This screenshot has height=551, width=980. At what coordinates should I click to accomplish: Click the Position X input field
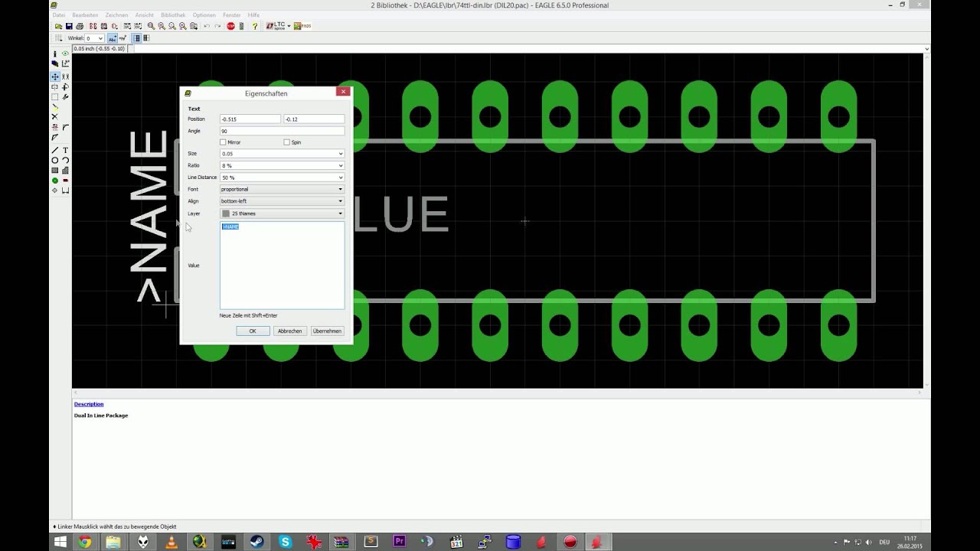point(250,119)
